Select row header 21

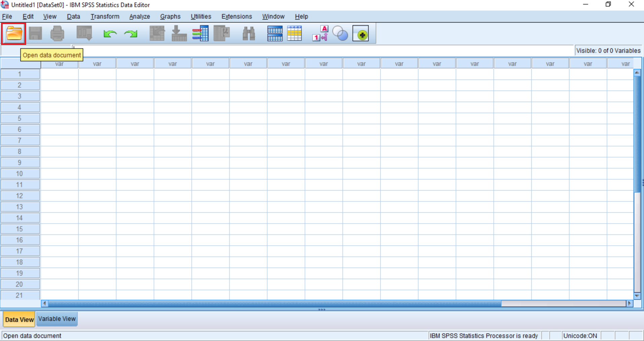click(20, 295)
